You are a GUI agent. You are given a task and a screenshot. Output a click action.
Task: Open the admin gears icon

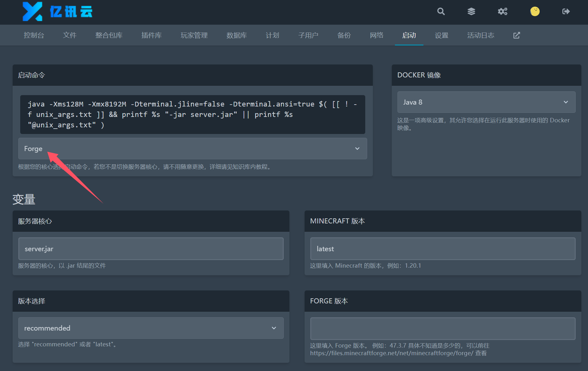click(x=503, y=12)
